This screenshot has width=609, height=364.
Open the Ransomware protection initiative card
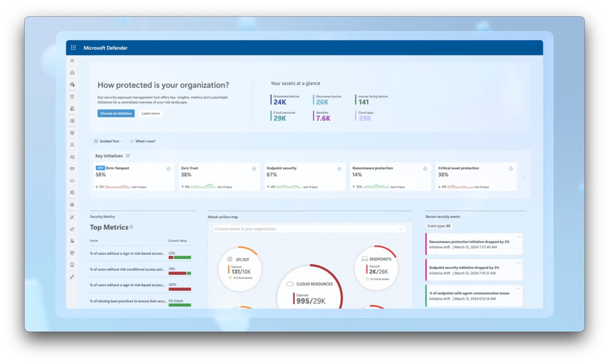[391, 177]
